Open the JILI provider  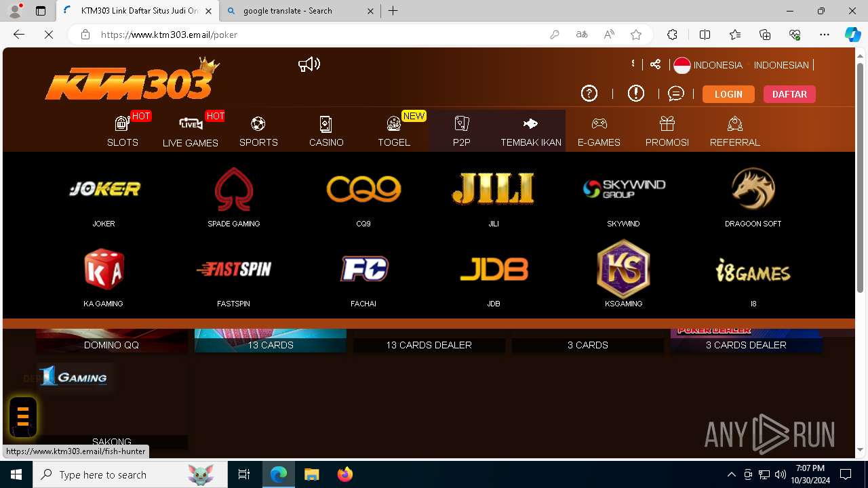coord(493,189)
